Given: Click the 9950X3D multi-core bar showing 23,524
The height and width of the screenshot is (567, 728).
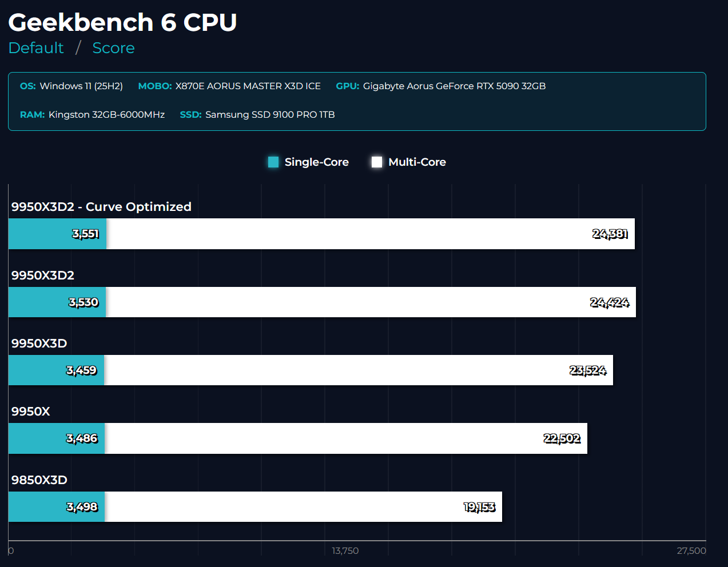Looking at the screenshot, I should coord(359,370).
